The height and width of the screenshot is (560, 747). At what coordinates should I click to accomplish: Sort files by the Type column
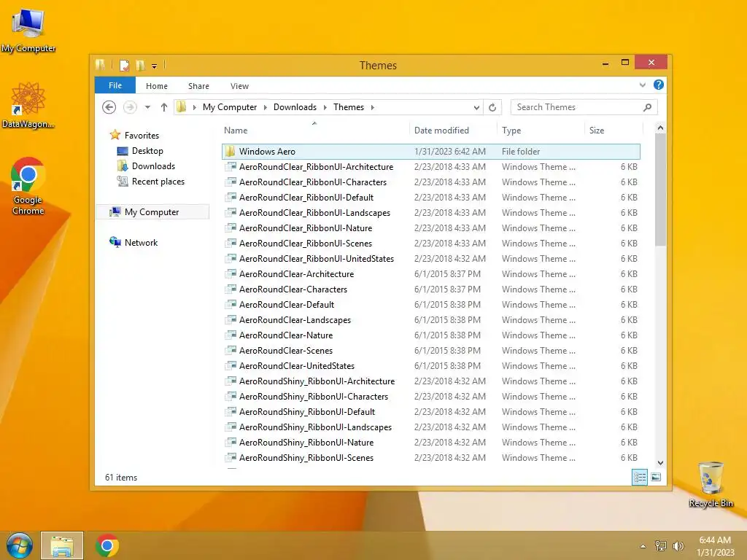point(511,130)
